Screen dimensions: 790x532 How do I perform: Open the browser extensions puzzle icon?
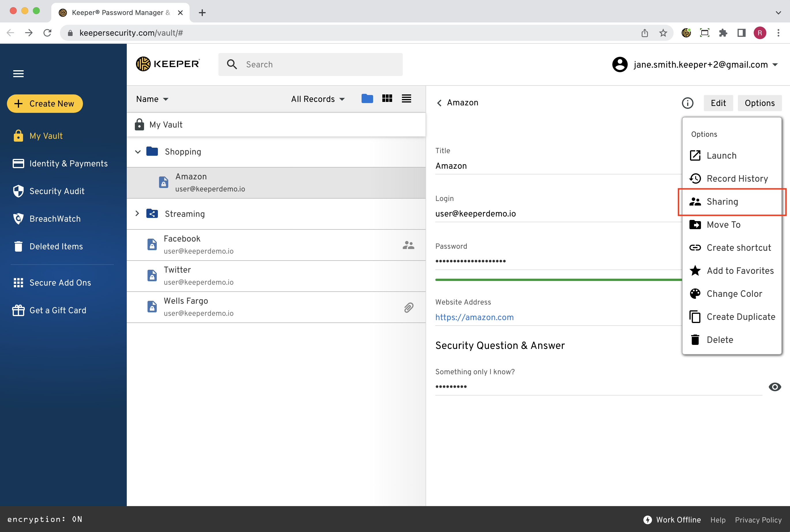click(723, 33)
